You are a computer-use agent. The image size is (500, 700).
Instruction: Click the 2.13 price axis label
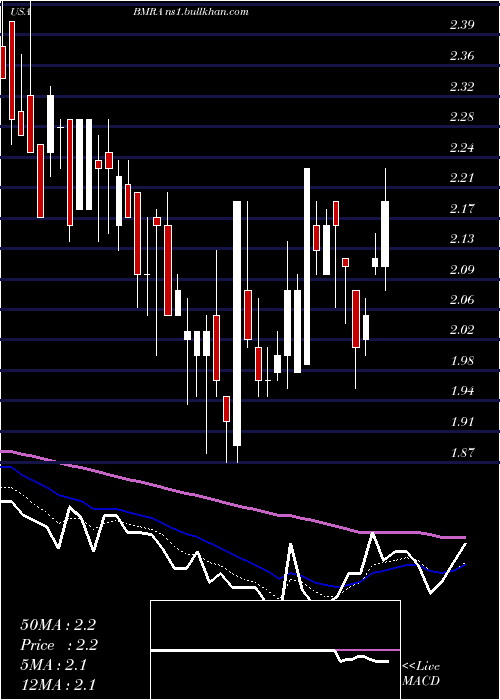click(462, 239)
